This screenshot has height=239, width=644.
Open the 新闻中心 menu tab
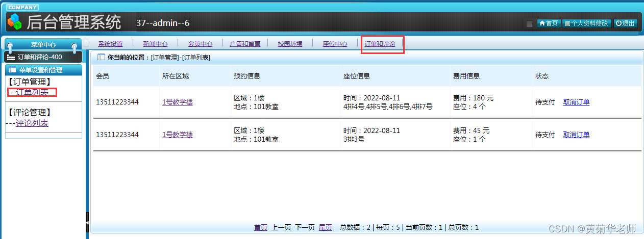point(155,44)
